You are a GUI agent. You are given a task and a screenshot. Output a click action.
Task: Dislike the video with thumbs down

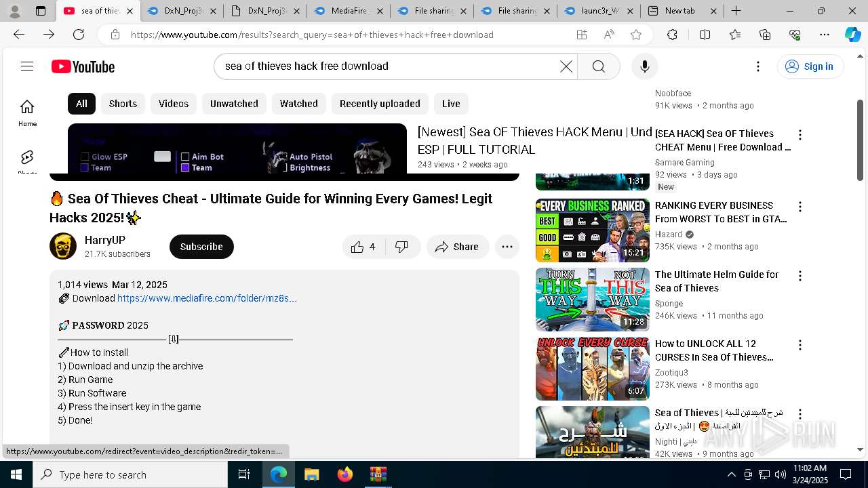(401, 247)
